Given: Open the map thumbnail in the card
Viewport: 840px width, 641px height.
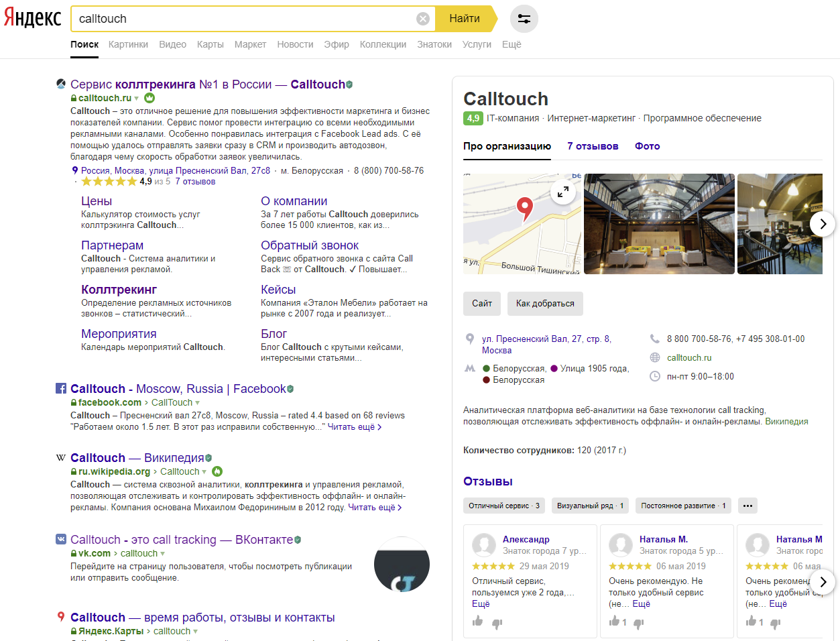Looking at the screenshot, I should point(522,224).
